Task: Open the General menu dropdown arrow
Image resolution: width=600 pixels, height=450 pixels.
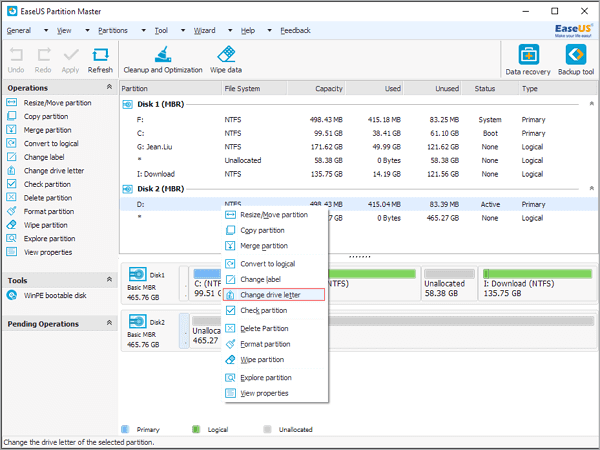Action: 46,30
